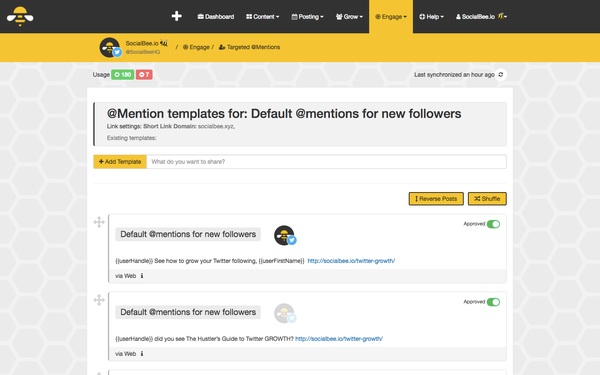
Task: Click the Shuffle button
Action: 487,199
